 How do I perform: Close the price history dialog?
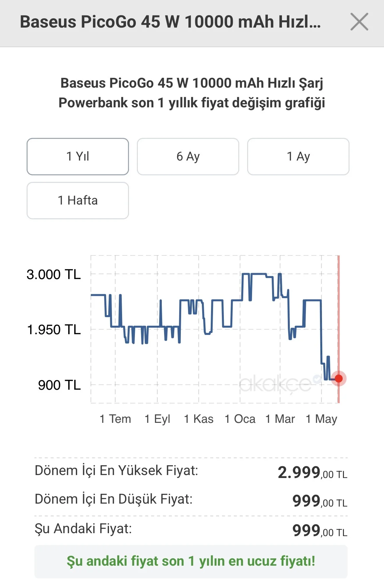(x=359, y=22)
